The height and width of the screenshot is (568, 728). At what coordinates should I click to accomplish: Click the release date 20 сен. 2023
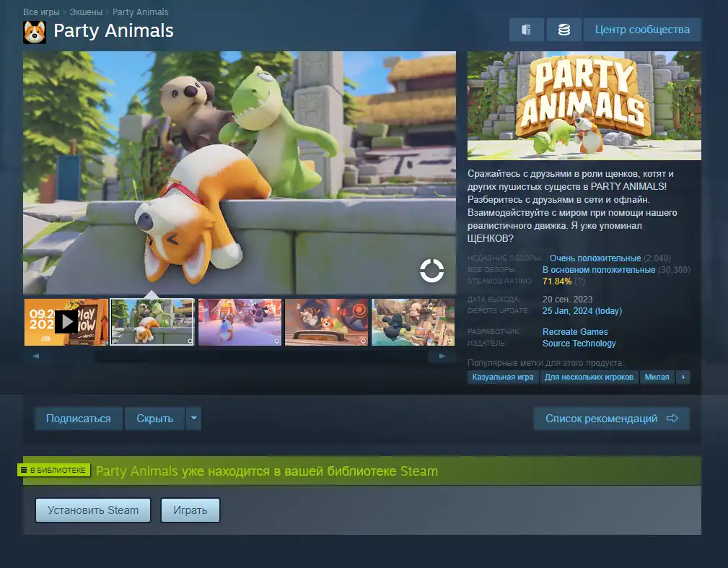click(x=567, y=299)
